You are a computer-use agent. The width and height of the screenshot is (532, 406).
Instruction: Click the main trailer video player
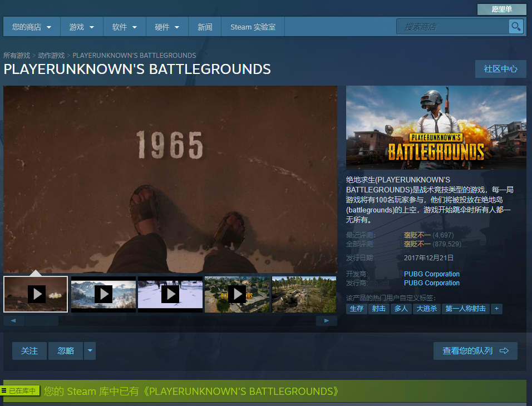[x=170, y=179]
